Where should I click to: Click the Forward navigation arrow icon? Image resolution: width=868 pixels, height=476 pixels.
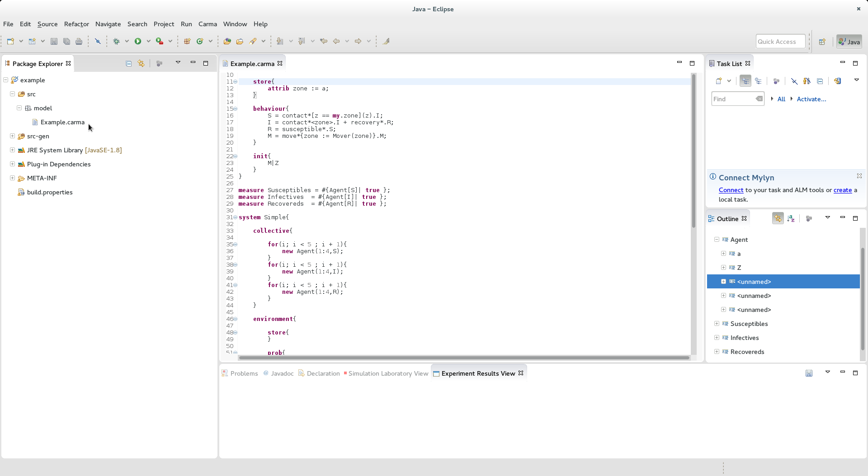[x=358, y=41]
